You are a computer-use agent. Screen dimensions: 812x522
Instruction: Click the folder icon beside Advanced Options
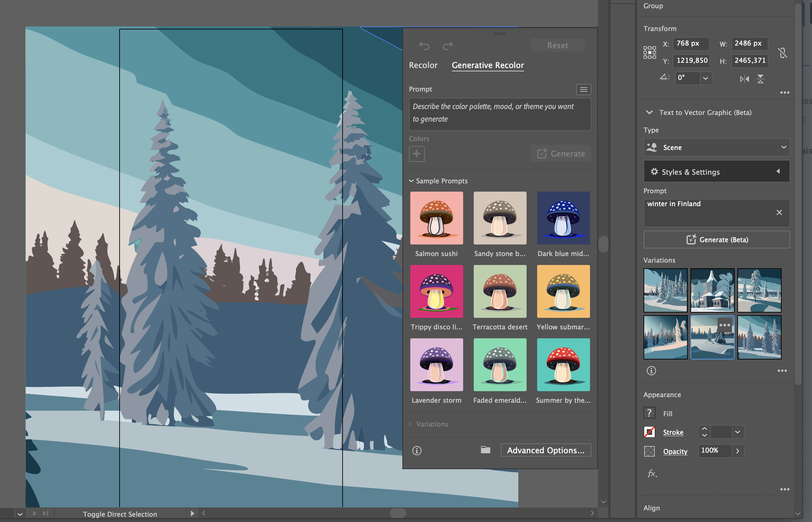(485, 450)
